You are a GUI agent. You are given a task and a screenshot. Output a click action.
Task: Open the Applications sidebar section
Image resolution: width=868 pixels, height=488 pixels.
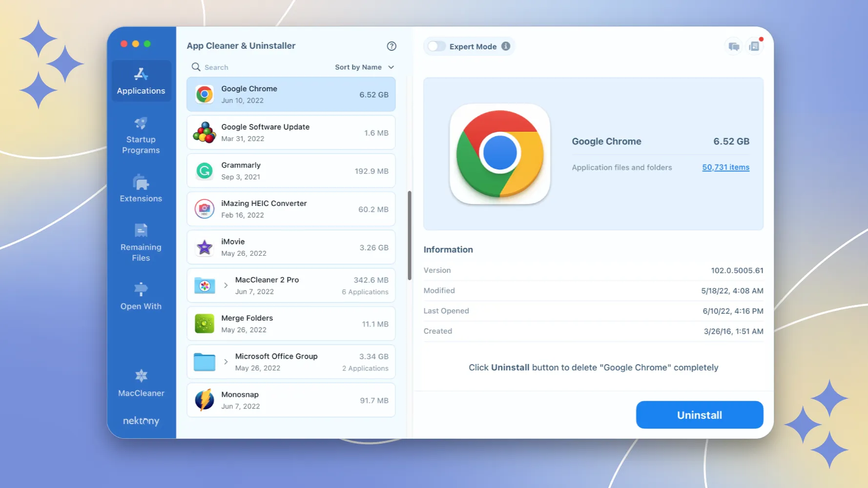[141, 81]
